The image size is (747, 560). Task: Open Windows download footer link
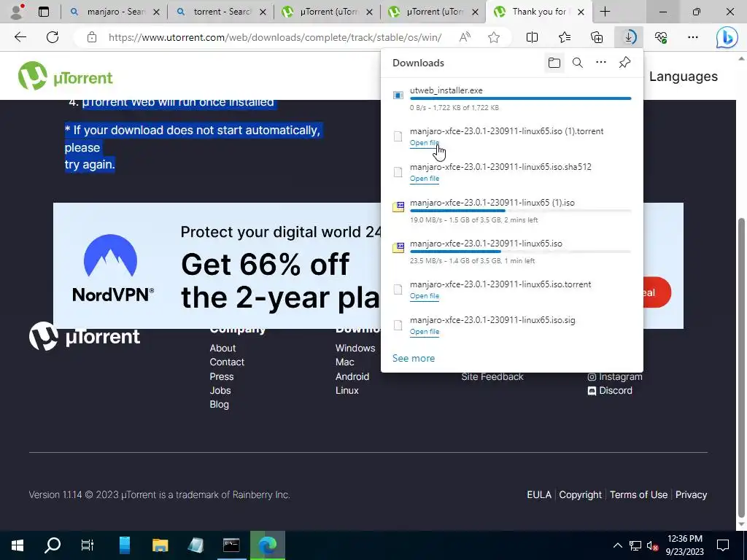355,348
